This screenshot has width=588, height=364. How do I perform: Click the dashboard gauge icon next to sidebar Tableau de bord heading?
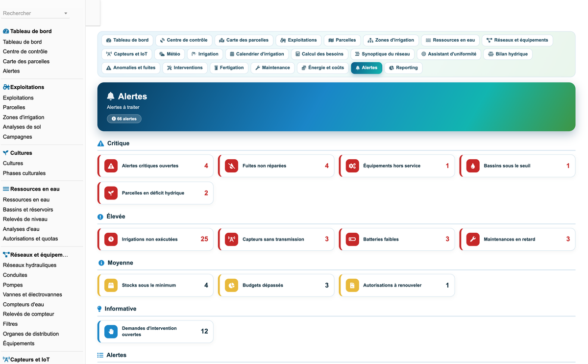pos(6,31)
